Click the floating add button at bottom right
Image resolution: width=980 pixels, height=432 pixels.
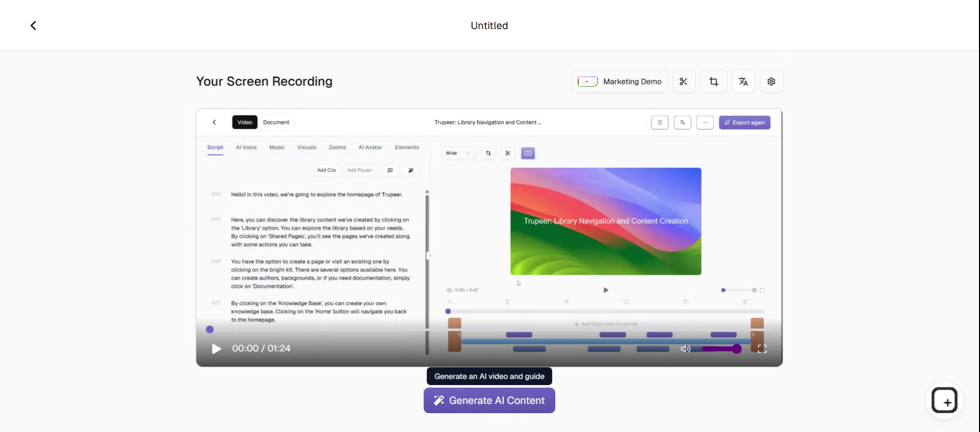pos(944,400)
